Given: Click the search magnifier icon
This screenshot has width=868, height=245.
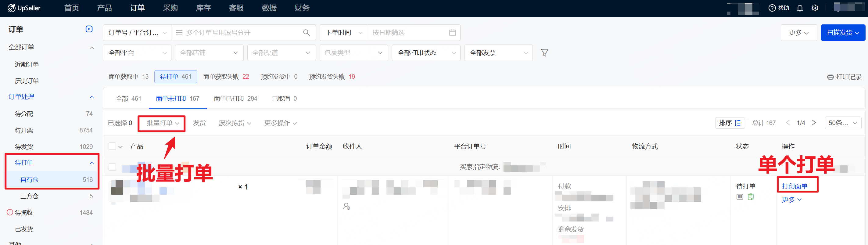Looking at the screenshot, I should pos(306,33).
